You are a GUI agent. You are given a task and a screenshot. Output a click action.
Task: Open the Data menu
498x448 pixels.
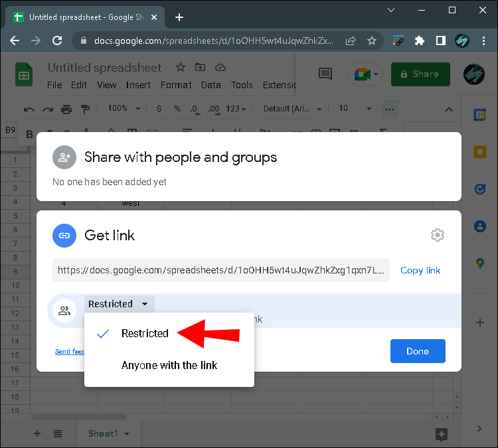click(211, 85)
